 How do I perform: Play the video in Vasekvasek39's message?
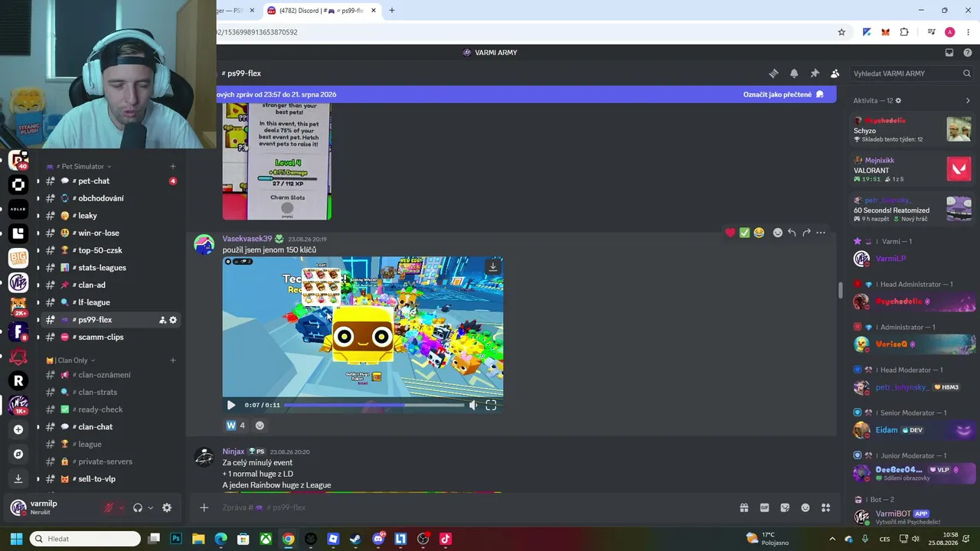pyautogui.click(x=231, y=405)
